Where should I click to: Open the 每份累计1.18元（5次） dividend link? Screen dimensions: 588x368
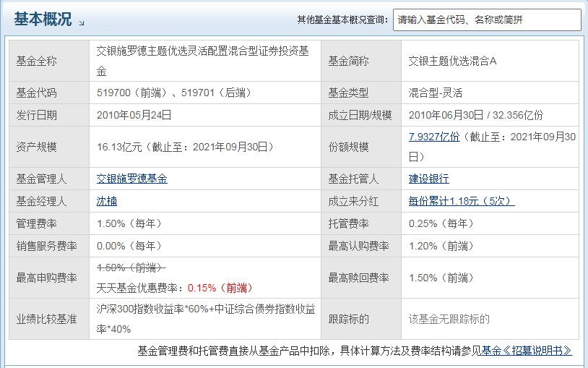462,201
